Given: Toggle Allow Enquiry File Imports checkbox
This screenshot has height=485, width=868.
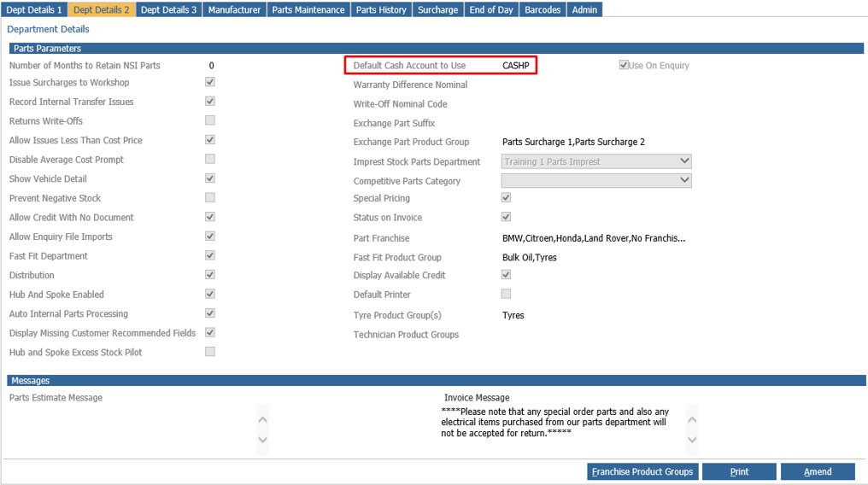Looking at the screenshot, I should click(210, 237).
